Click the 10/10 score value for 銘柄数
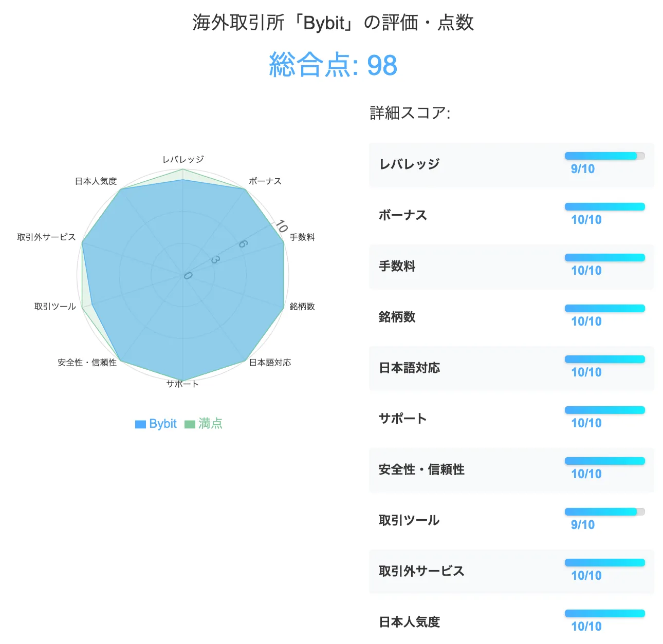The image size is (663, 644). 586,321
